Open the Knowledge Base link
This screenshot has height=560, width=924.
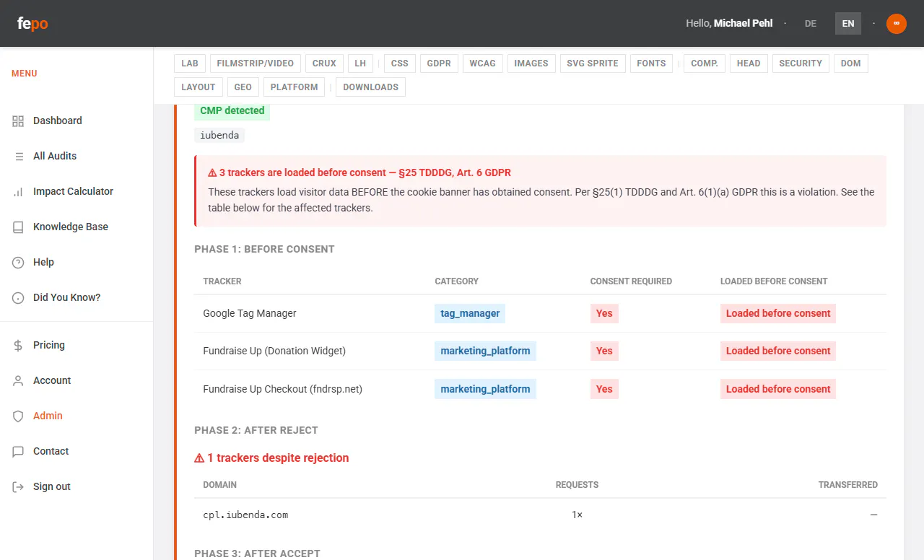[71, 227]
